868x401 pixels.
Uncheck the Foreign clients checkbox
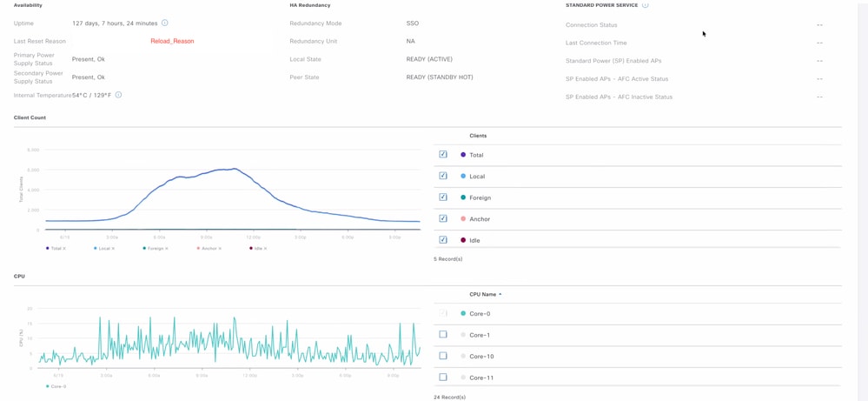point(443,197)
